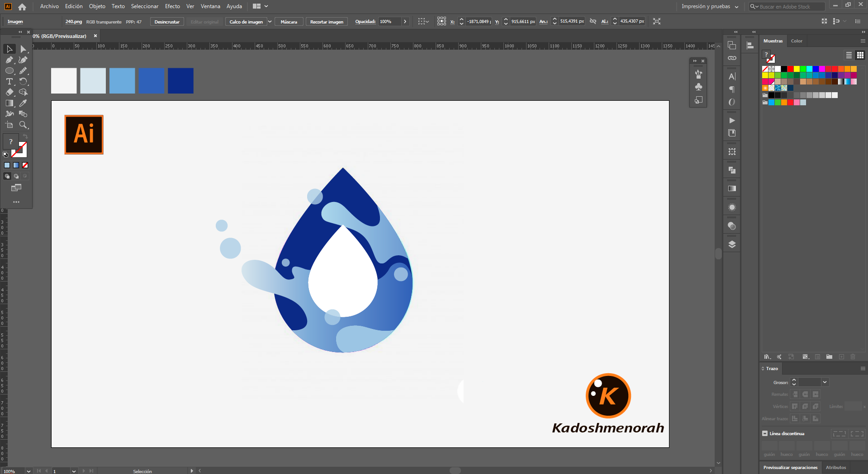The image size is (868, 474).
Task: Switch to the Atributos tab
Action: [x=836, y=468]
